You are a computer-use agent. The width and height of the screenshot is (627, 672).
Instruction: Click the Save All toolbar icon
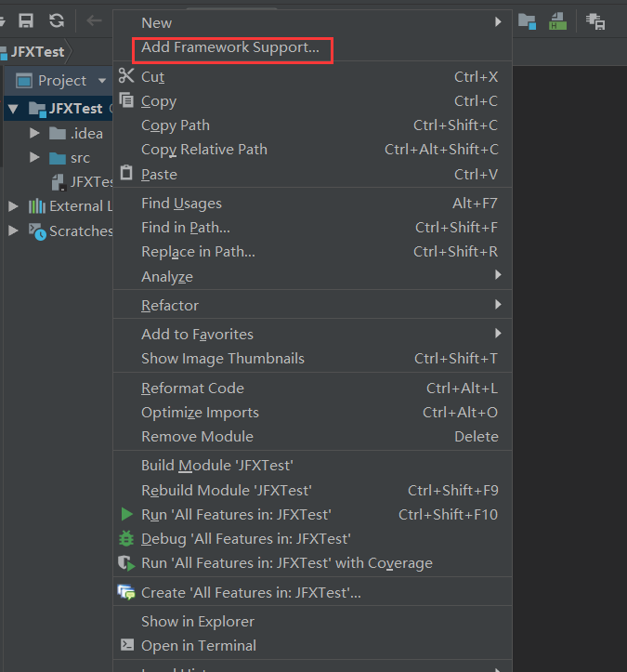pos(26,20)
